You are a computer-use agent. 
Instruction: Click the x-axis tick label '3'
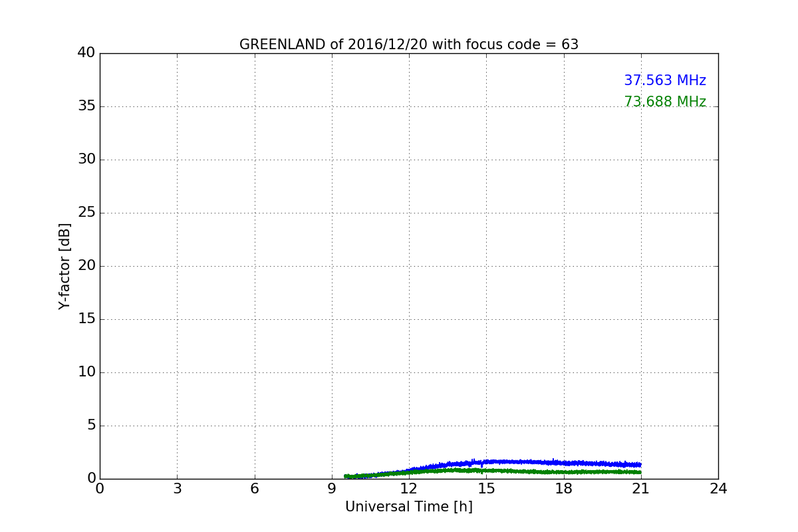[177, 489]
